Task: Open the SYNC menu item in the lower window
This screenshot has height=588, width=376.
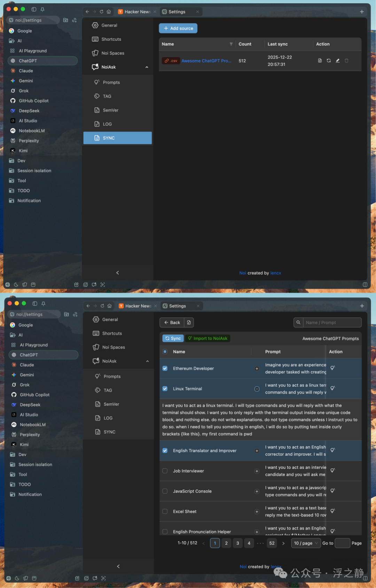Action: (118, 432)
